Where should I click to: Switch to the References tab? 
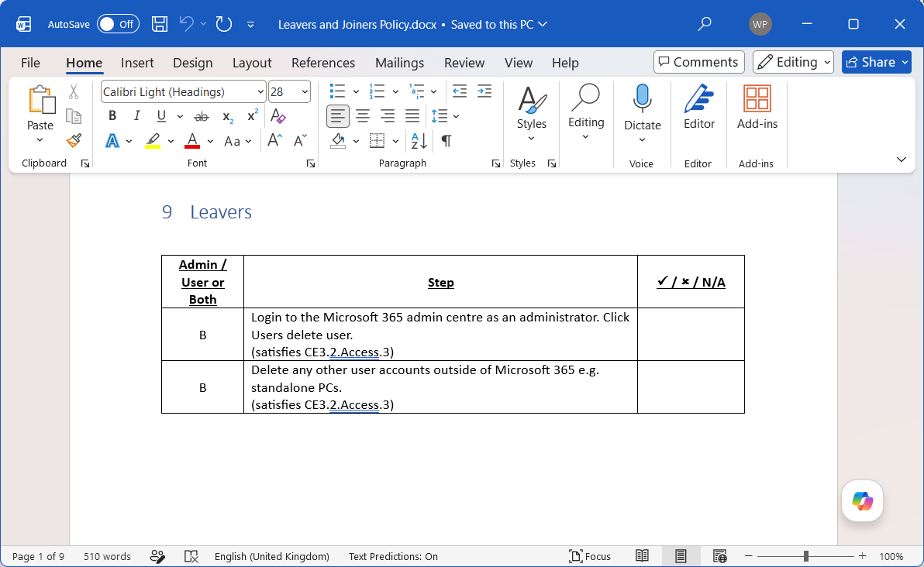point(323,63)
